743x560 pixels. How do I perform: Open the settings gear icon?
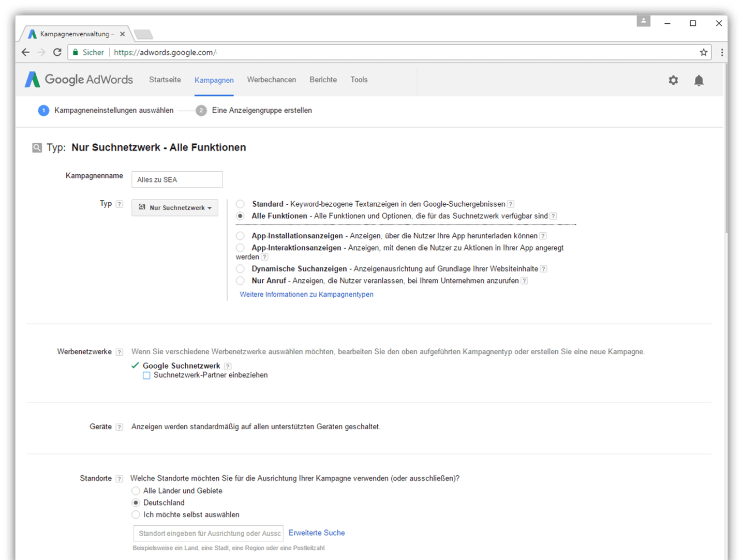point(673,80)
